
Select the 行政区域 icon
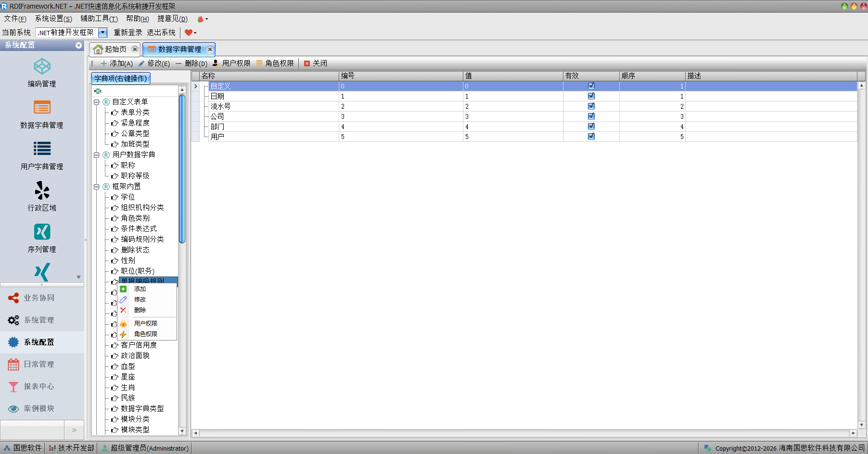point(42,190)
